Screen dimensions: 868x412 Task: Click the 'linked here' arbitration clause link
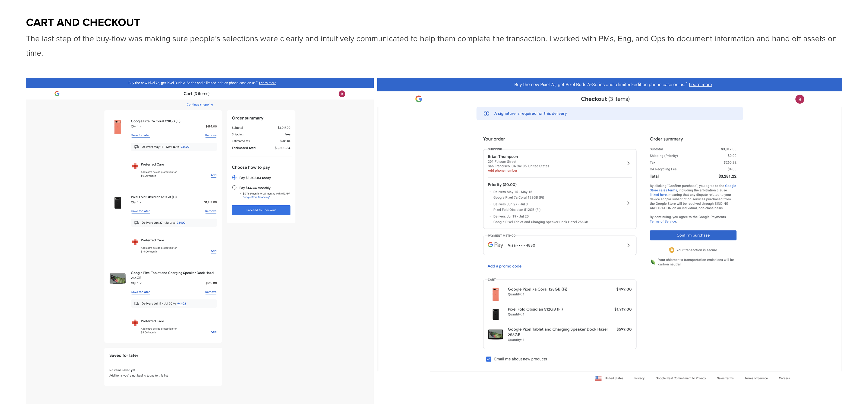[658, 195]
